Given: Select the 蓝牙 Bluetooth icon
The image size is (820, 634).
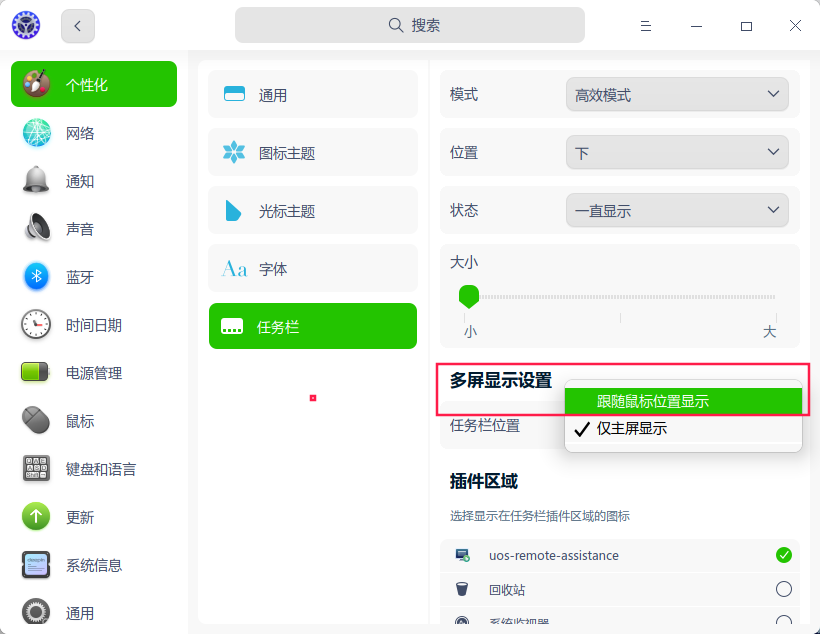Looking at the screenshot, I should 36,276.
